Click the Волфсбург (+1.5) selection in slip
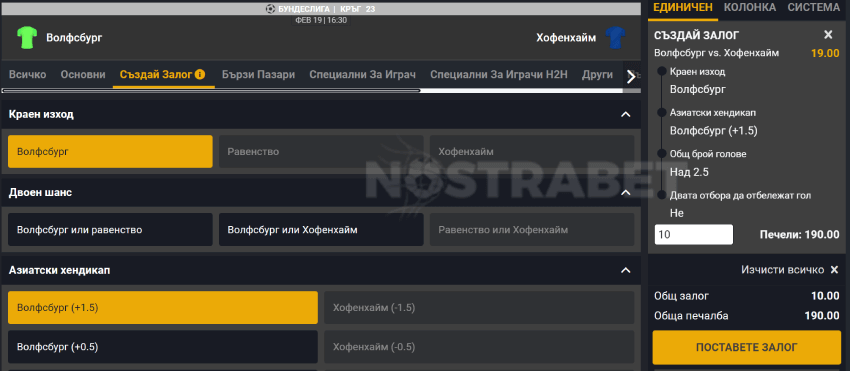The height and width of the screenshot is (371, 850). 713,130
